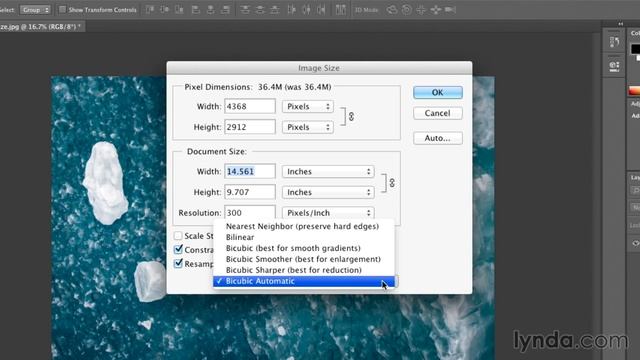
Task: Click distribute vertical centers icon
Action: (260, 9)
